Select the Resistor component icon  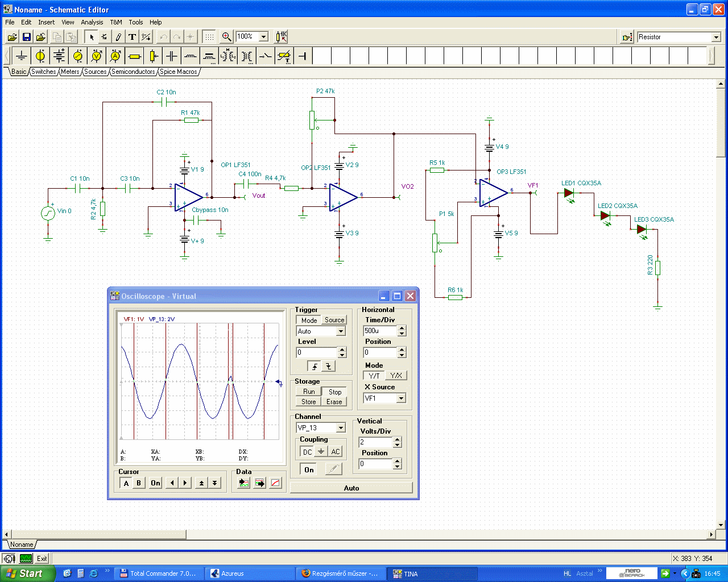pos(134,56)
